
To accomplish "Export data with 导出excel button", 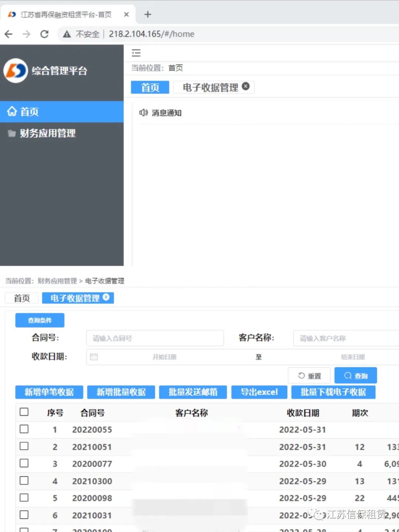I will click(x=259, y=392).
